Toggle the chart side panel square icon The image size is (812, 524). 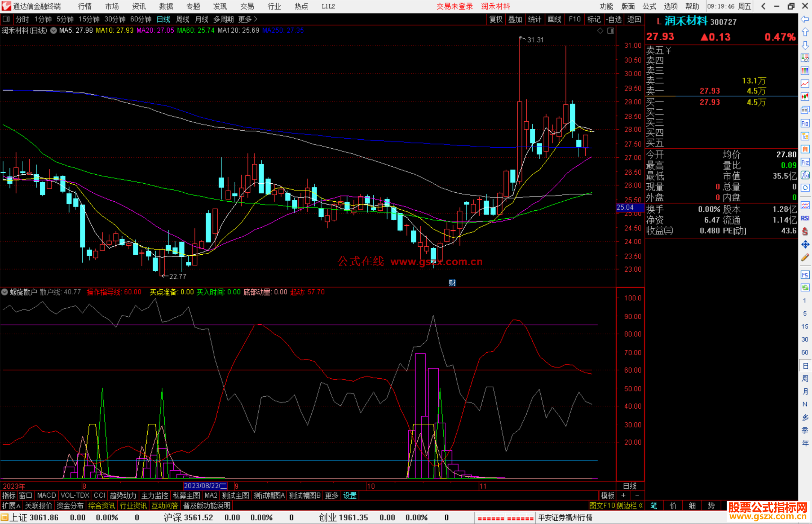(x=611, y=31)
